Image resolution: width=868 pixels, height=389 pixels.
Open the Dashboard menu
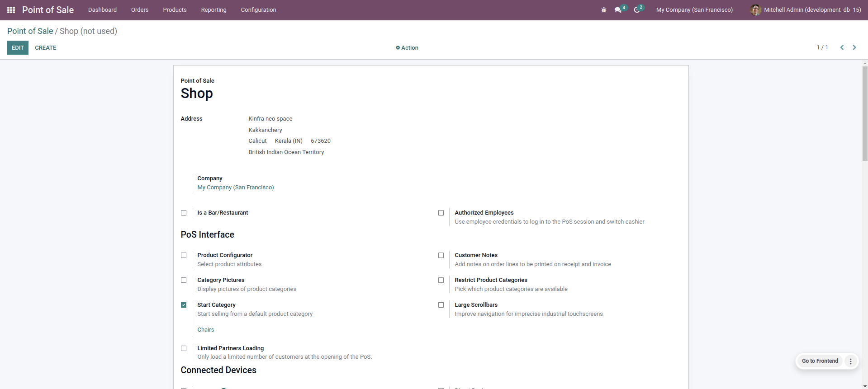[x=102, y=10]
